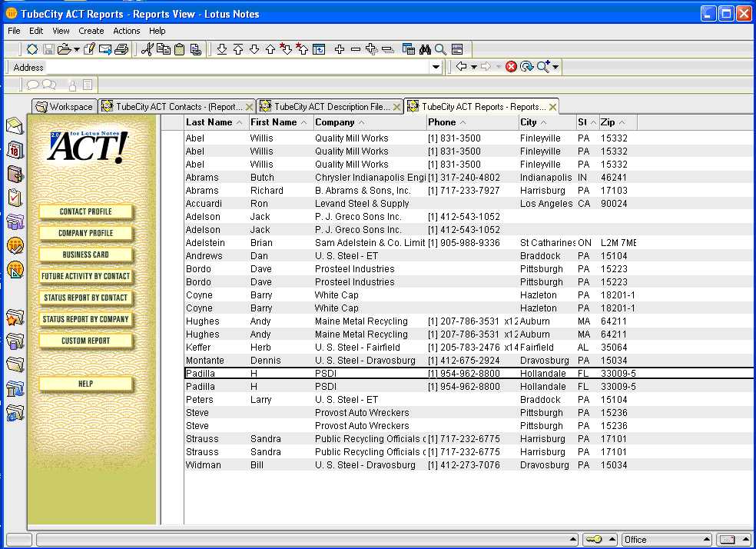Sort by the Phone column header
Viewport: 756px width, 549px height.
coord(472,122)
